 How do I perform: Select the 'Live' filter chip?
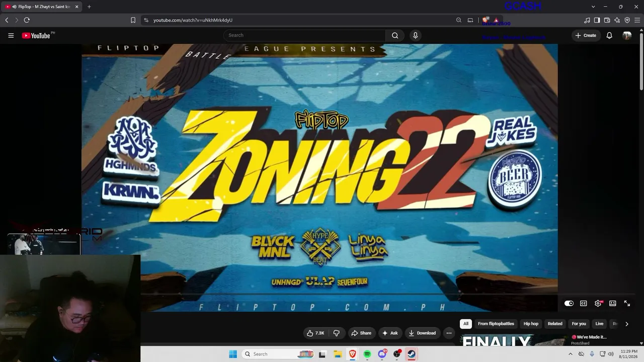pyautogui.click(x=599, y=324)
